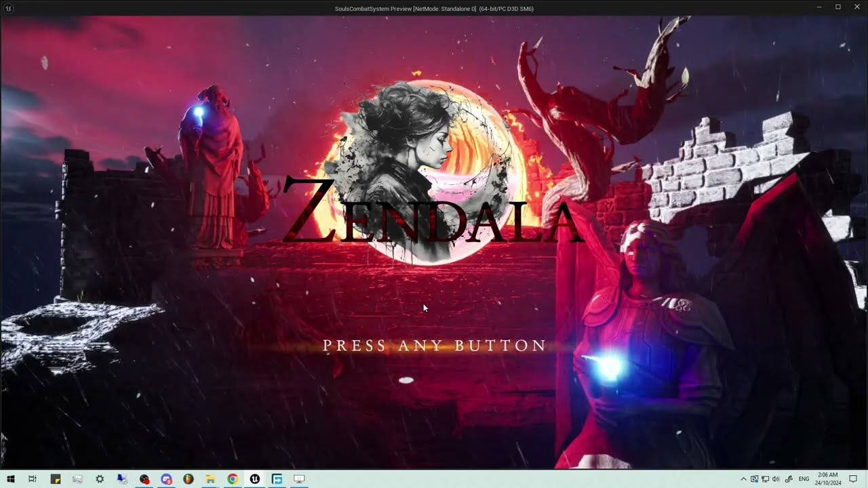Open network status in system tray
The image size is (868, 488).
(765, 479)
